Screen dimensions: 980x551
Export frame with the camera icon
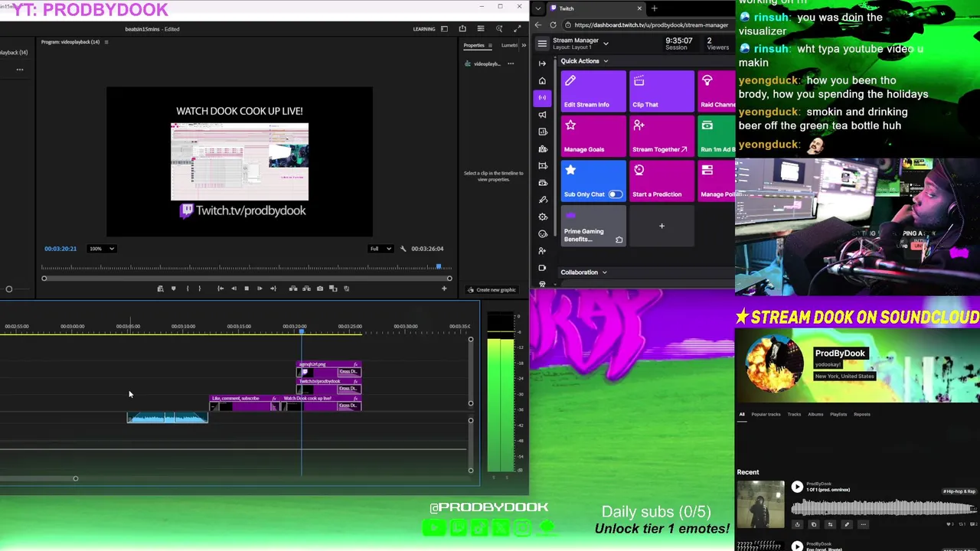click(320, 289)
